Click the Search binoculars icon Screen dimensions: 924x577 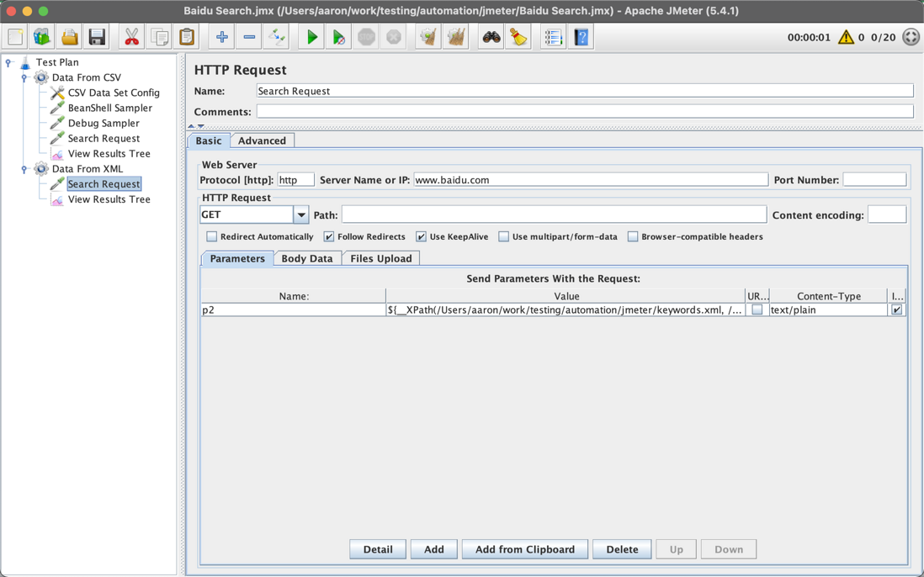coord(491,37)
